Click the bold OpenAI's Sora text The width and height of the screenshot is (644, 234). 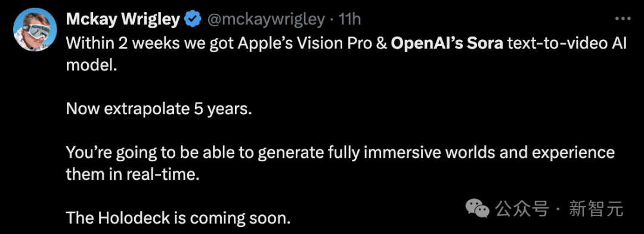pyautogui.click(x=447, y=43)
